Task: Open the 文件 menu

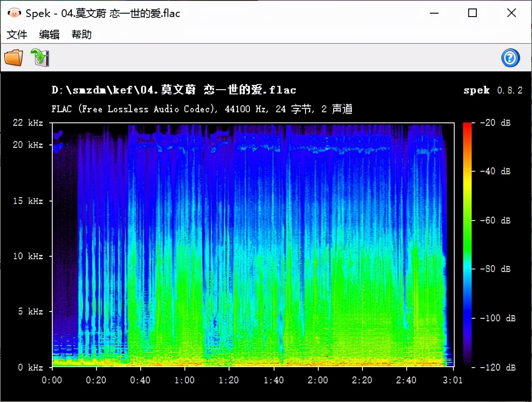Action: click(17, 35)
